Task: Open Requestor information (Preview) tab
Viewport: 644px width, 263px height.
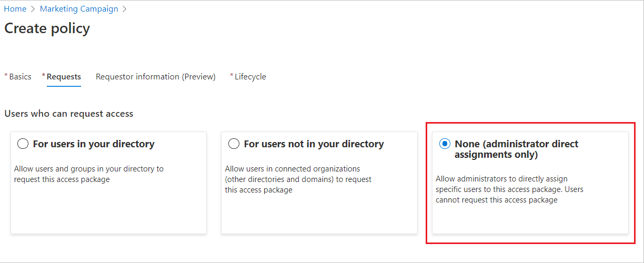Action: pyautogui.click(x=156, y=77)
